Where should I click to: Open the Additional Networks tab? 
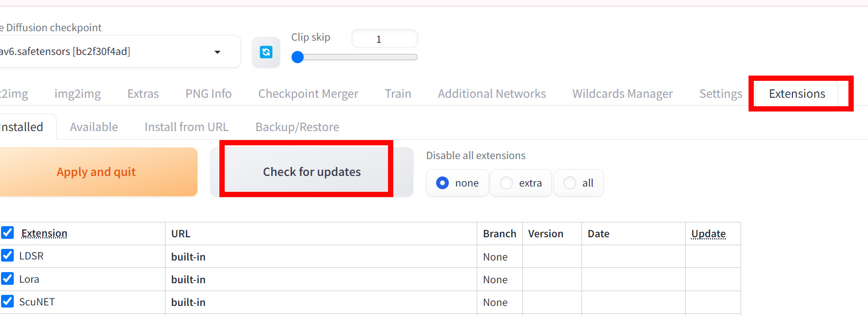tap(492, 94)
